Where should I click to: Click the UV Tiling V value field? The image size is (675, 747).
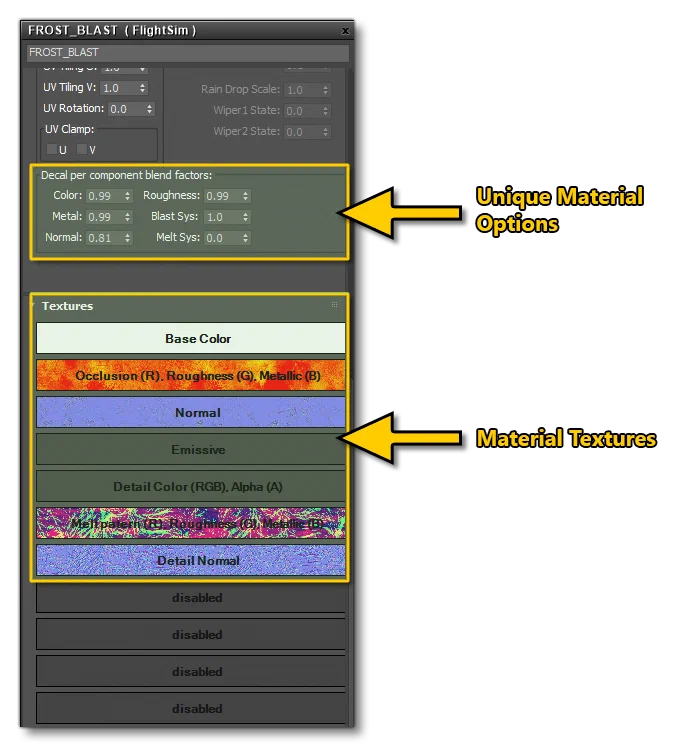(119, 88)
